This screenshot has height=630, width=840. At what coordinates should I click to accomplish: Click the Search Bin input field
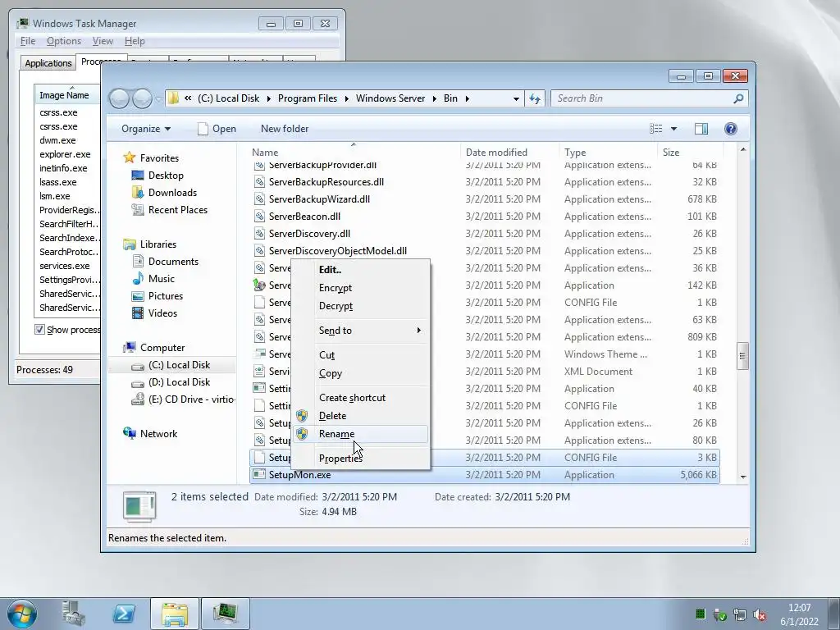(640, 98)
